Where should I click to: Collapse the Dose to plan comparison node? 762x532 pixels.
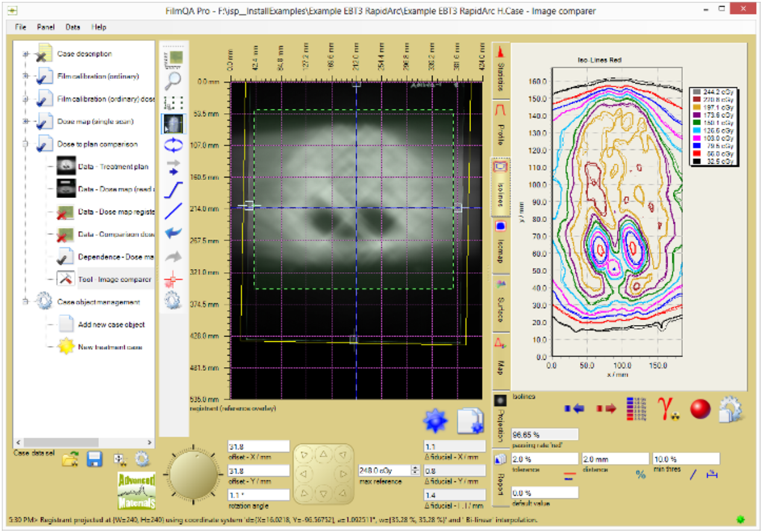pyautogui.click(x=25, y=144)
